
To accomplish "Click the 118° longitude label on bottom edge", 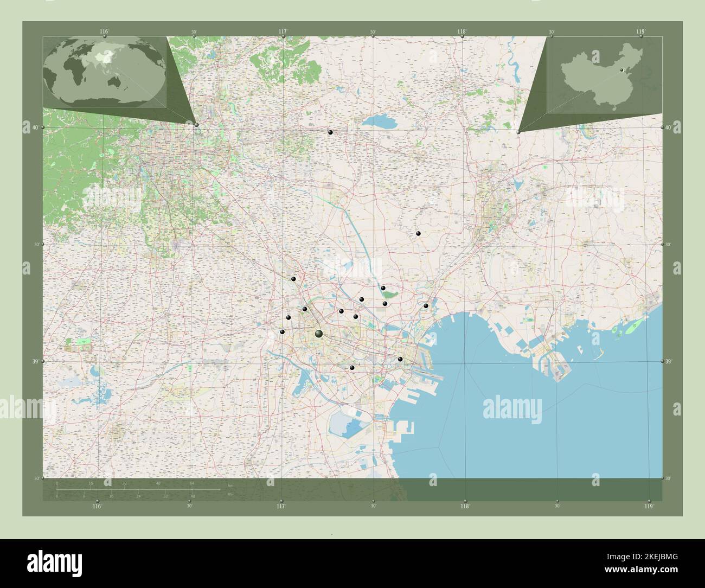I will [465, 506].
